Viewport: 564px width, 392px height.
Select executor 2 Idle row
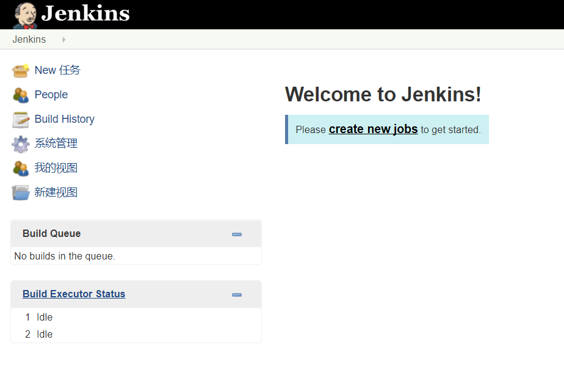click(136, 335)
